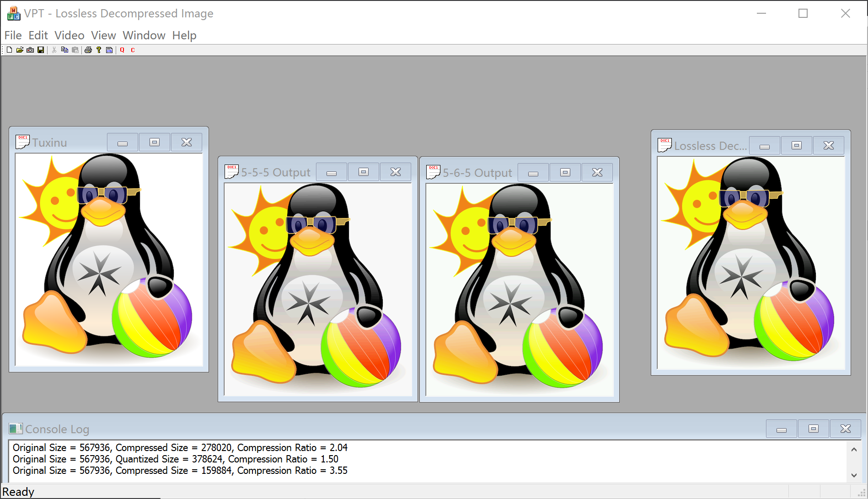This screenshot has height=499, width=868.
Task: Open the View menu
Action: pyautogui.click(x=103, y=35)
